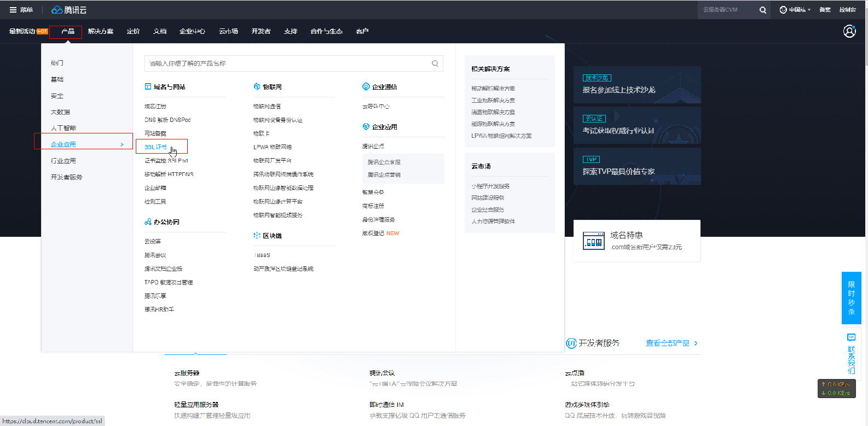
Task: Select 开发者服务 category in sidebar
Action: [x=67, y=177]
